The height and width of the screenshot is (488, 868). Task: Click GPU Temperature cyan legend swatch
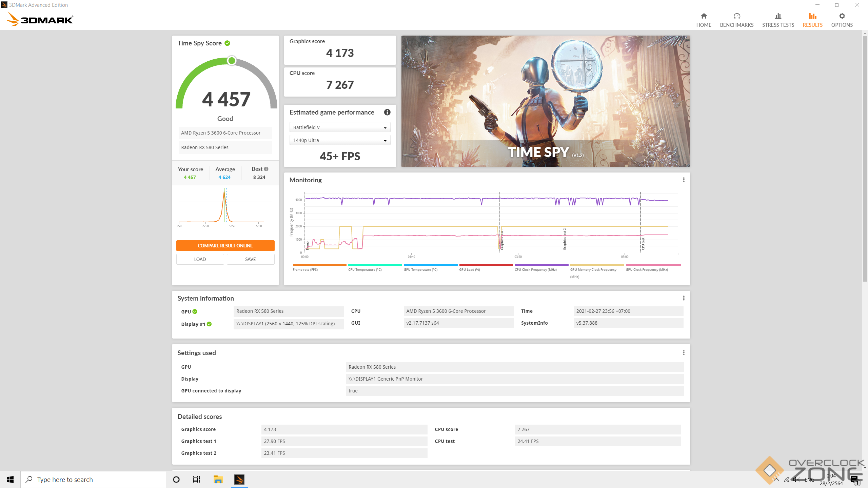(x=430, y=265)
